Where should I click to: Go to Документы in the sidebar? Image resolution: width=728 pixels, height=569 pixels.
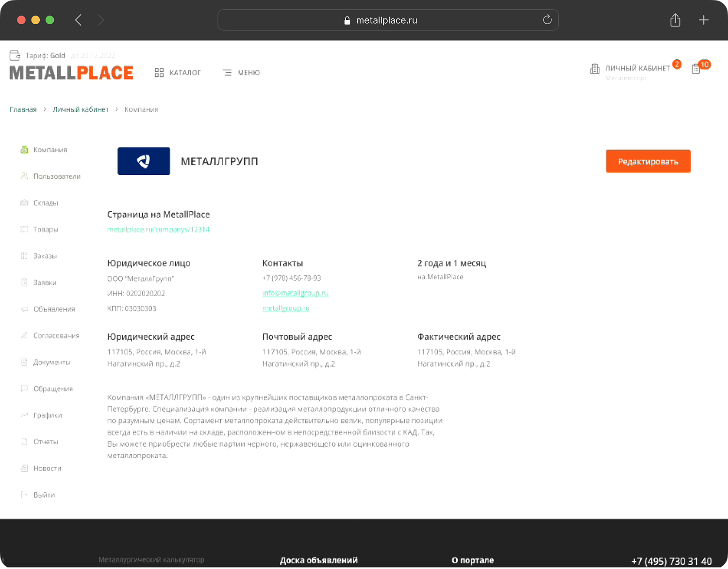coord(51,362)
